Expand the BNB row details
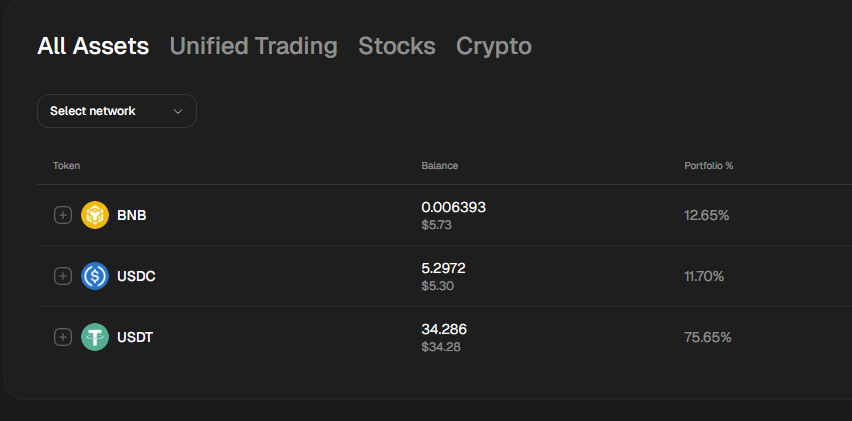The height and width of the screenshot is (421, 852). pos(62,215)
